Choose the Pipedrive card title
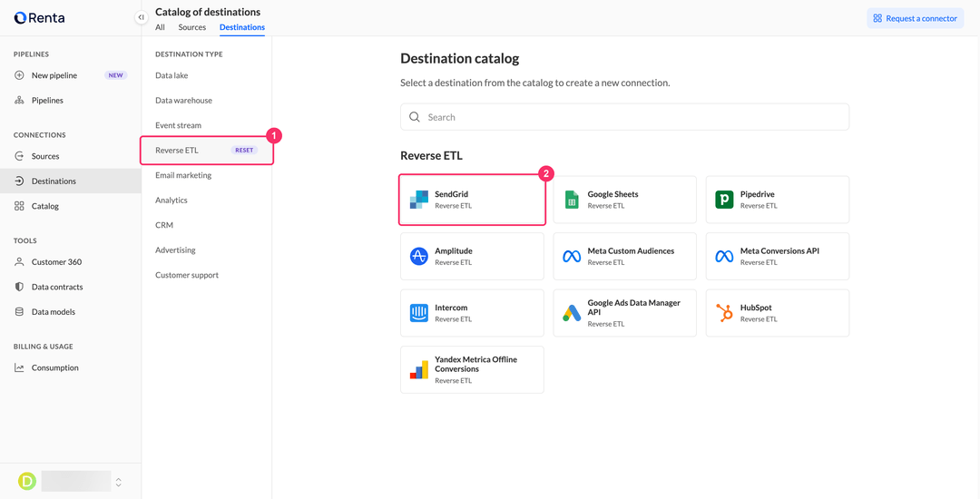The width and height of the screenshot is (980, 499). [757, 194]
